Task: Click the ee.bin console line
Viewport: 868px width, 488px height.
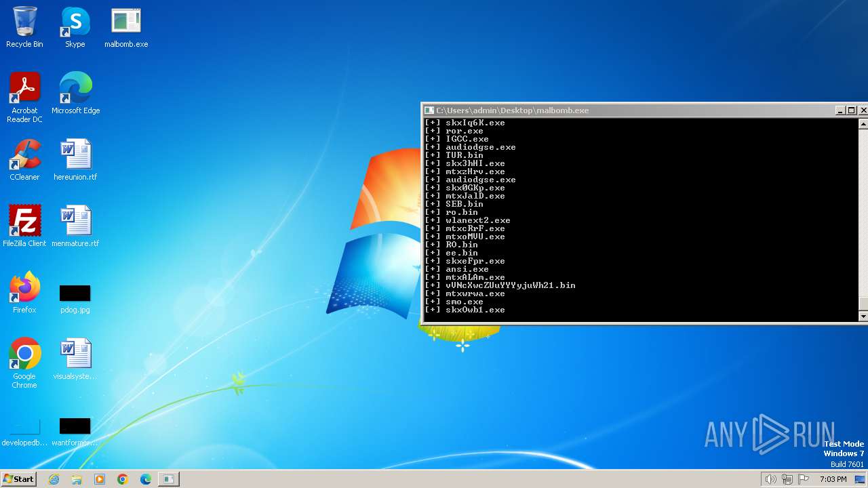Action: (x=452, y=253)
